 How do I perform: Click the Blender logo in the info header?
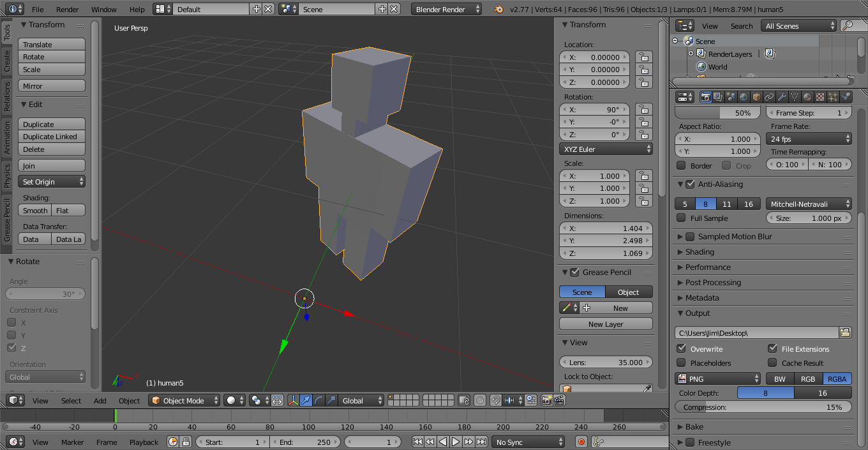tap(498, 9)
